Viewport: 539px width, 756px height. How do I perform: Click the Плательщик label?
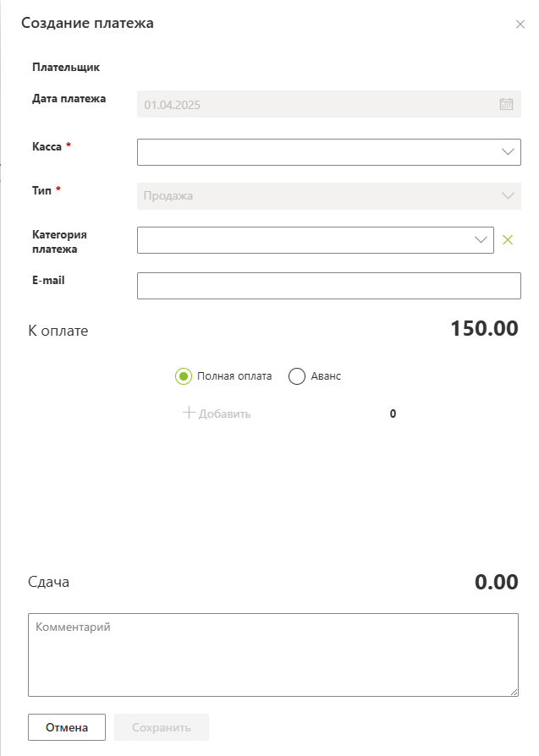(x=66, y=67)
